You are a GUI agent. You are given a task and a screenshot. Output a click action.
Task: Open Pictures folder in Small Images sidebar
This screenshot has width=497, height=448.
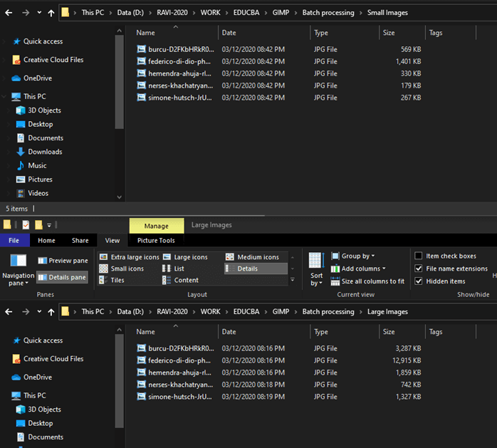[x=34, y=179]
